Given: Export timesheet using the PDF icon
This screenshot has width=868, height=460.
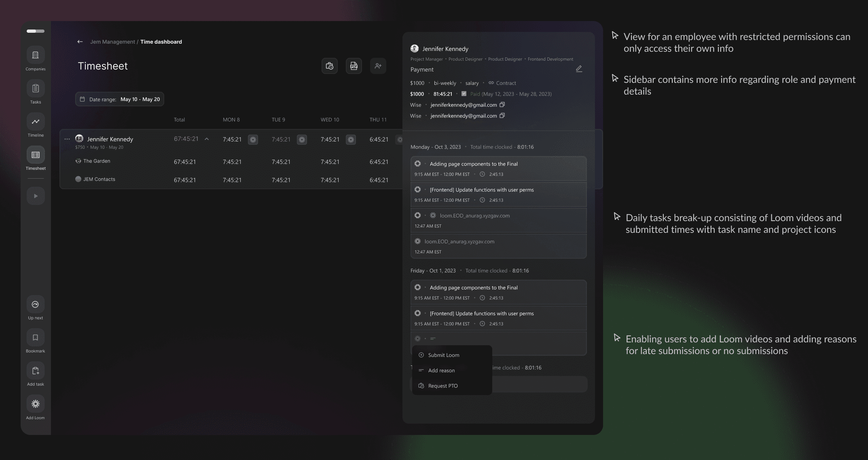Looking at the screenshot, I should (x=354, y=66).
